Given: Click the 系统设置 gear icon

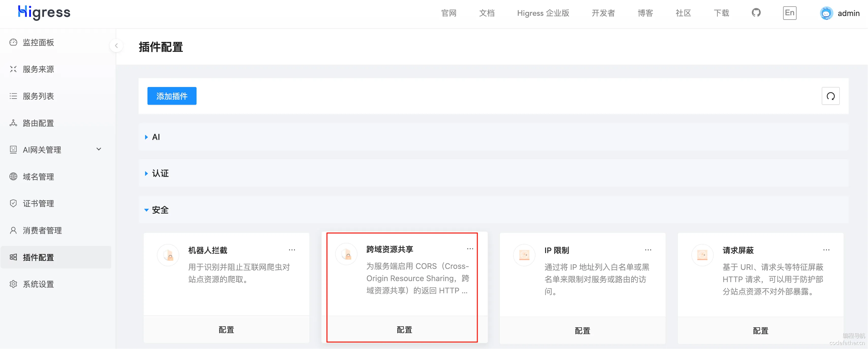Looking at the screenshot, I should click(x=13, y=284).
